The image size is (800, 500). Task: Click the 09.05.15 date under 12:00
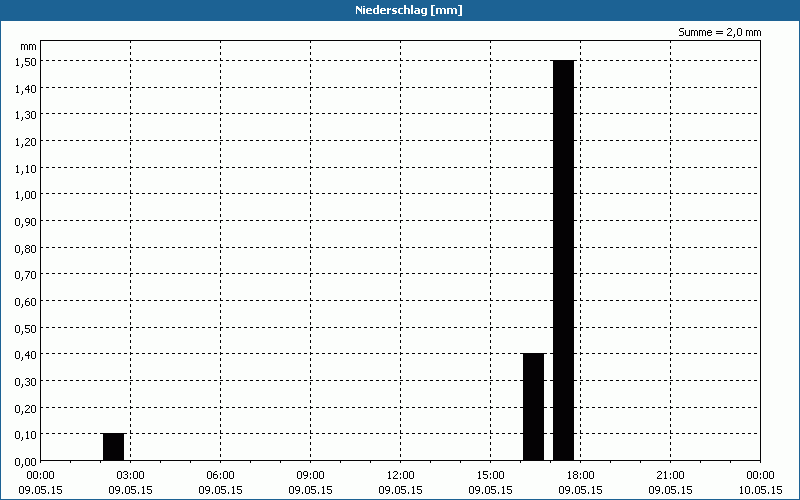401,490
